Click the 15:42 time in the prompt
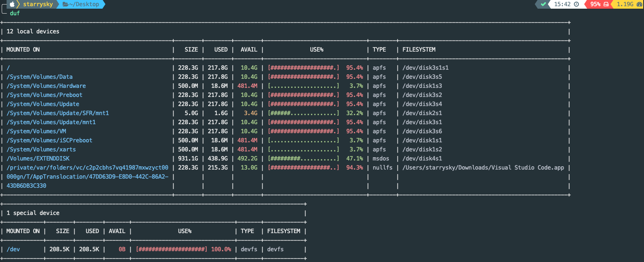The image size is (644, 262). [x=562, y=4]
